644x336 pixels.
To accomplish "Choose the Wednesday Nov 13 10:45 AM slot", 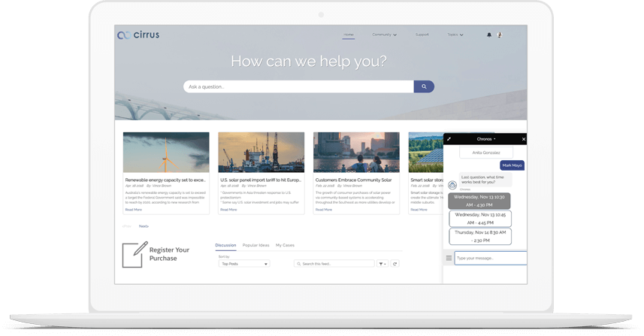I will [x=479, y=201].
